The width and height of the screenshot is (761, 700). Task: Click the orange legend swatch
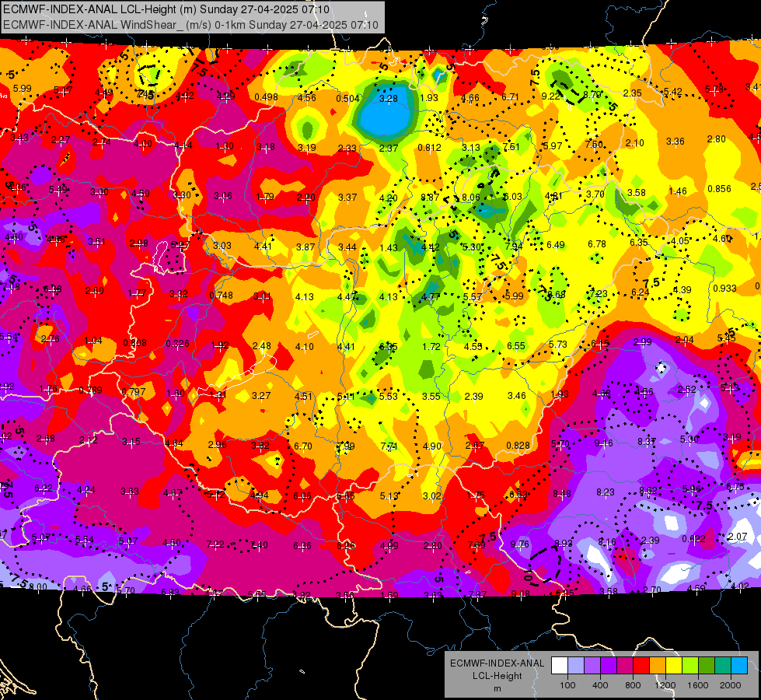(x=658, y=666)
